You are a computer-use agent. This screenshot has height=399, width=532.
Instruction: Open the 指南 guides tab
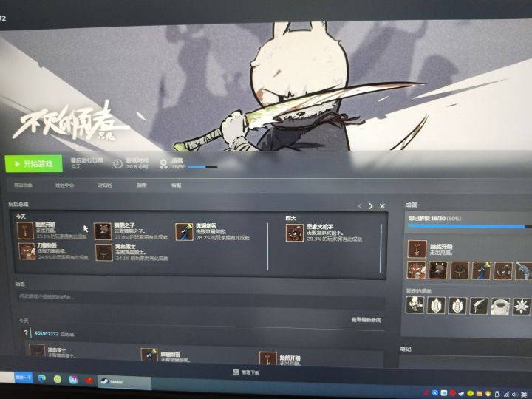[141, 185]
